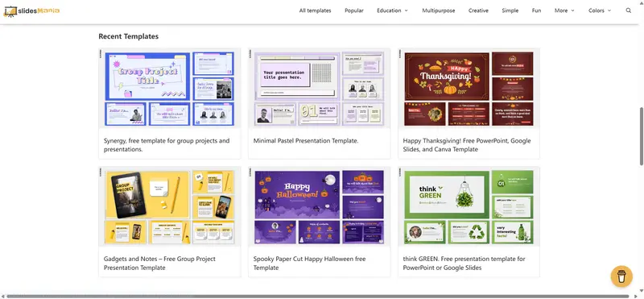
Task: Select the Simple menu item
Action: (510, 10)
